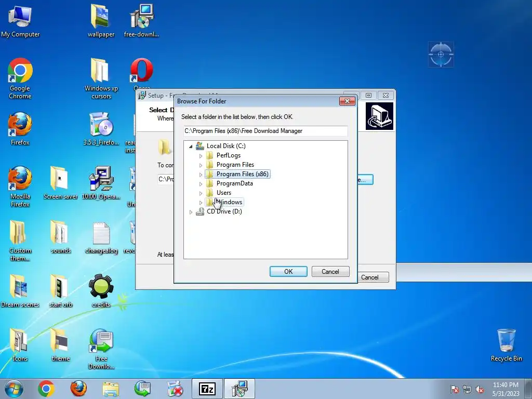Select CD Drive (D:) in tree
Viewport: 532px width, 399px height.
224,211
